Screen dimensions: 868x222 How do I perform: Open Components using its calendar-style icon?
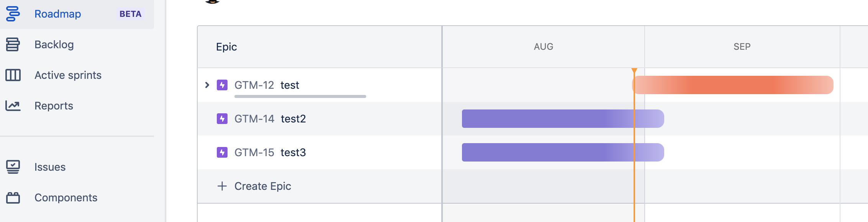13,198
